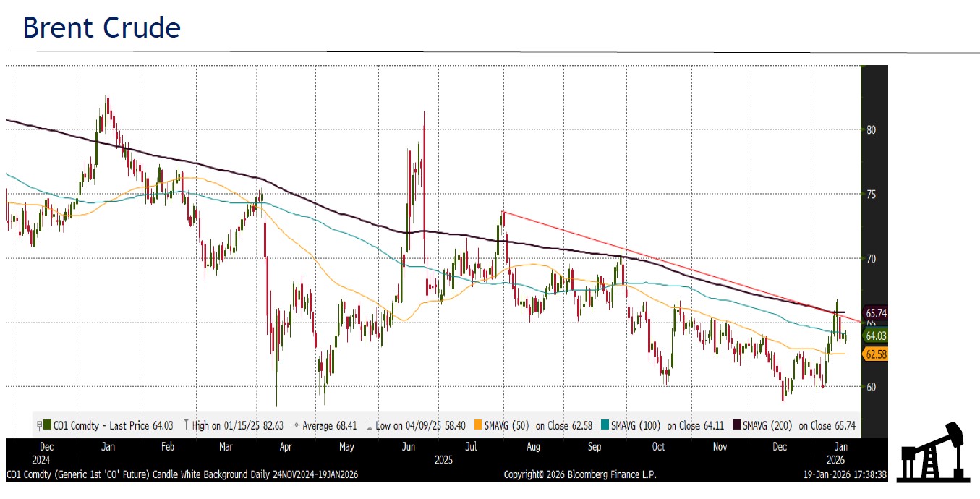Click the Jun month label on time axis
The image size is (980, 499).
click(408, 446)
